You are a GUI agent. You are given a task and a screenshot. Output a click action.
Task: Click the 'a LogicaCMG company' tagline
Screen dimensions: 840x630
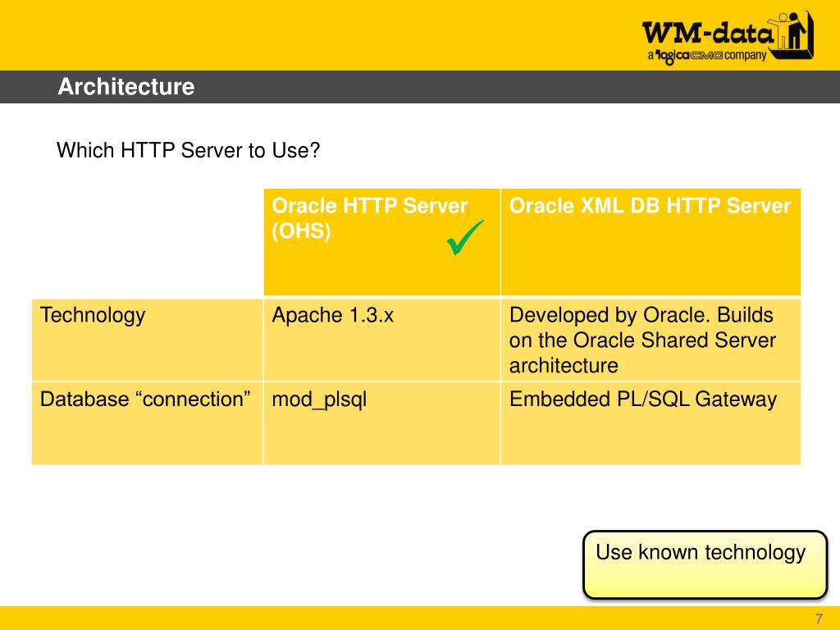(706, 56)
